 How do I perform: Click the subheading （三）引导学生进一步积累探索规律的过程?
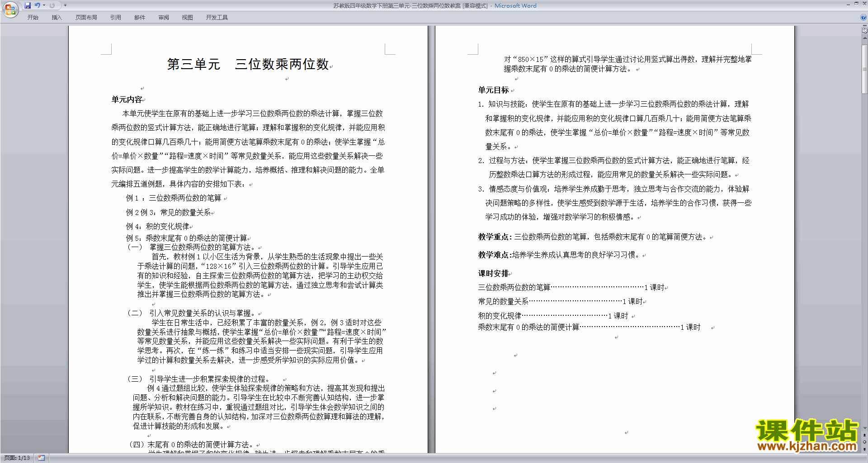point(199,379)
